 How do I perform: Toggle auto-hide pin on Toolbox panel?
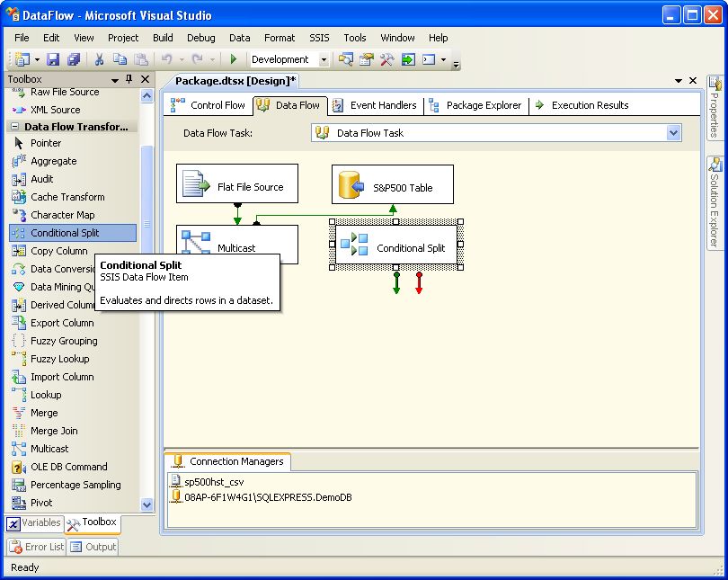click(x=129, y=80)
